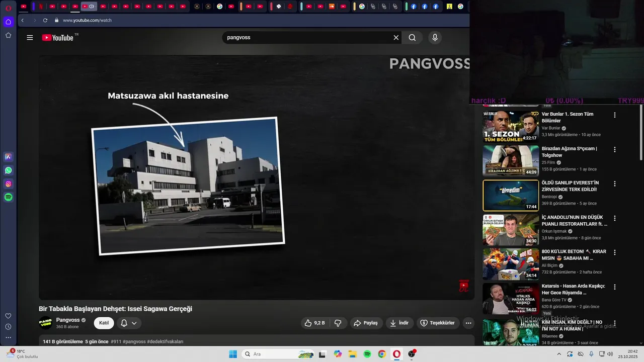Open Orkun Işıtmak channel name
The width and height of the screenshot is (644, 362).
pos(554,231)
